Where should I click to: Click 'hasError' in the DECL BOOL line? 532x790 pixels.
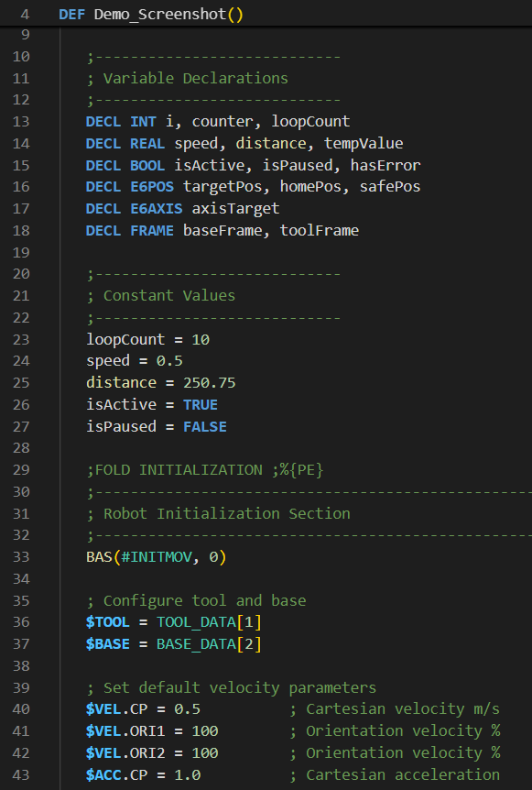tap(385, 165)
